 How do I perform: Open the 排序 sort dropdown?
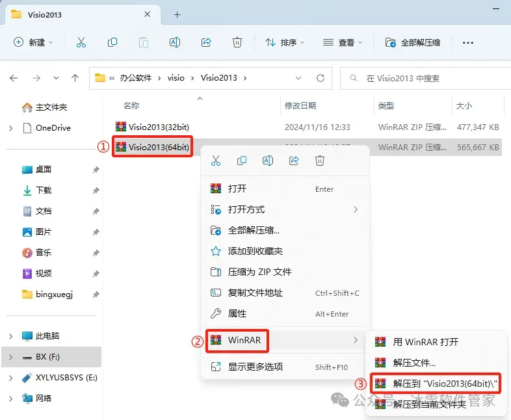click(x=285, y=42)
